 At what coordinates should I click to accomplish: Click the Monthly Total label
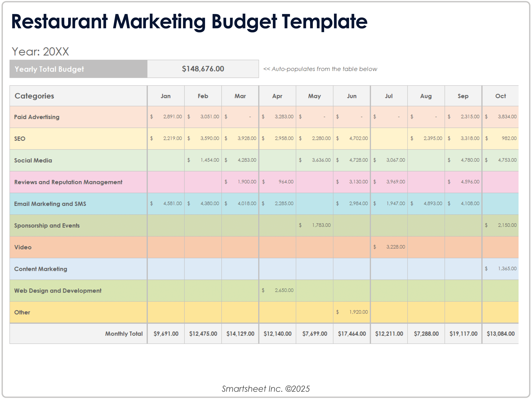124,334
